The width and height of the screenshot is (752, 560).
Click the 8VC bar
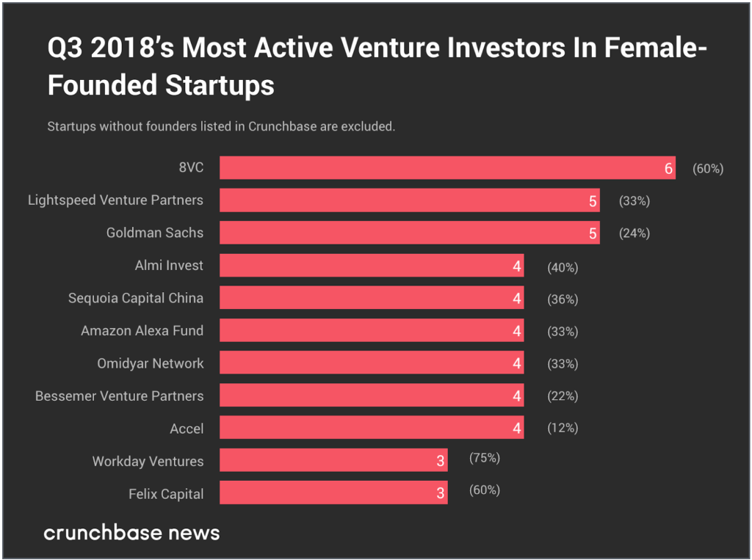click(446, 168)
